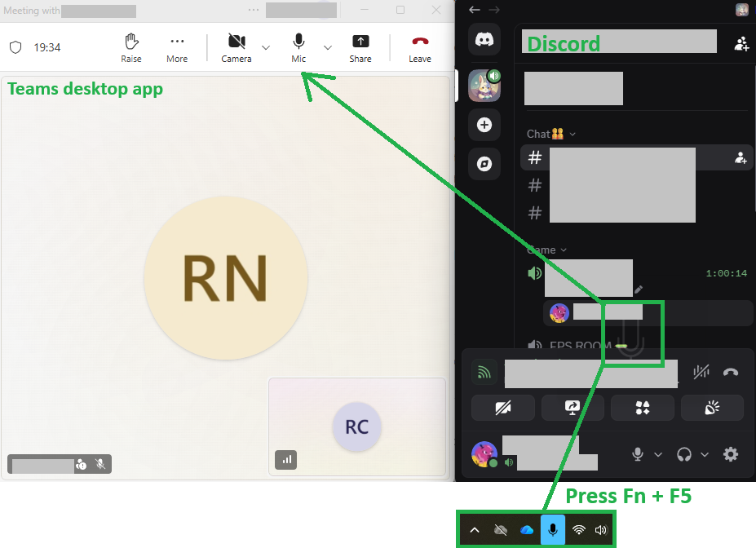
Task: Collapse the Game category in Discord
Action: point(546,250)
